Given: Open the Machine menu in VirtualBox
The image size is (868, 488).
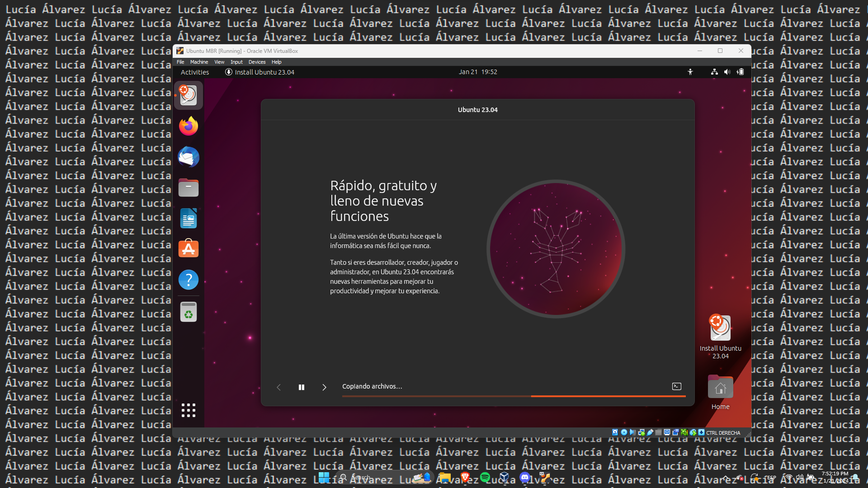Looking at the screenshot, I should (x=199, y=62).
